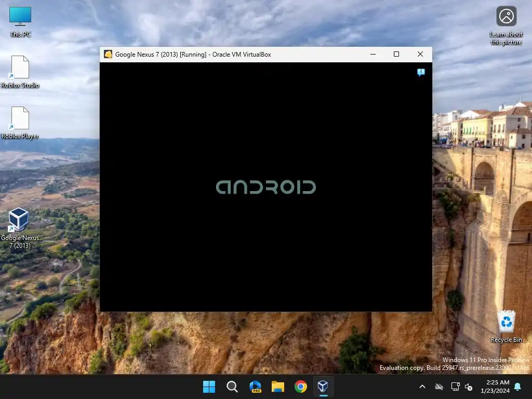532x399 pixels.
Task: Click the OneDrive tray icon
Action: pos(439,387)
